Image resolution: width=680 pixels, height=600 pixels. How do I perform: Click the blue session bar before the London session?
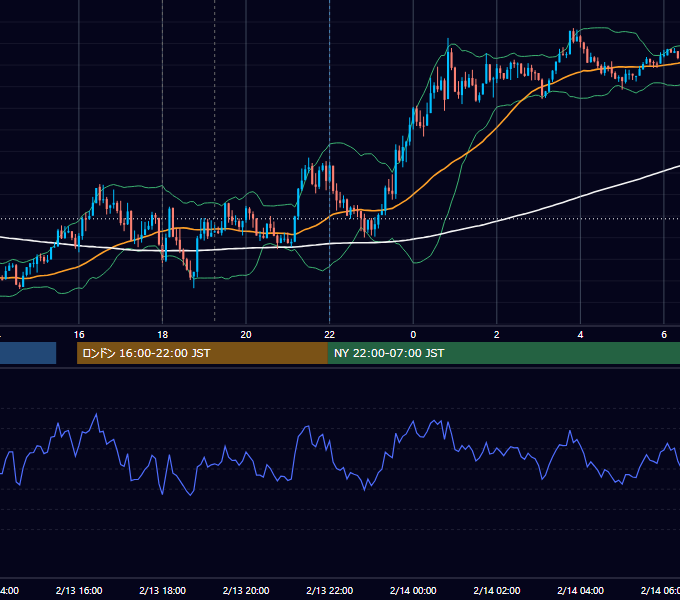28,353
